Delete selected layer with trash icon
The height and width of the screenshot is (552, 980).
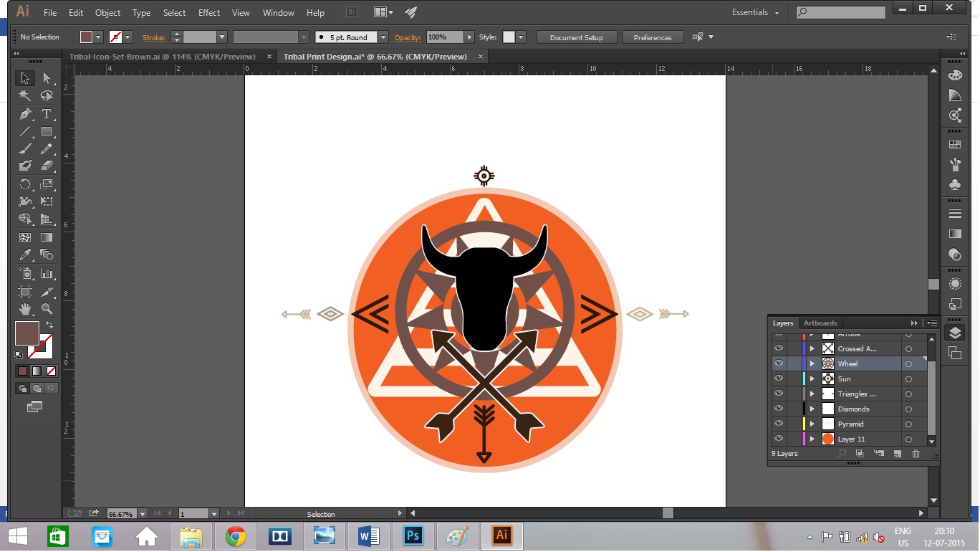[x=916, y=454]
